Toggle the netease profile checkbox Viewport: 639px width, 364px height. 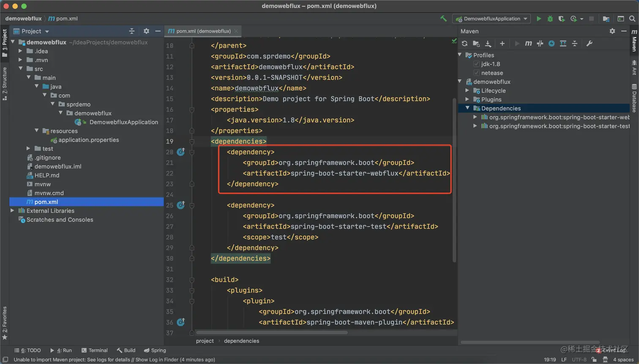pyautogui.click(x=476, y=73)
